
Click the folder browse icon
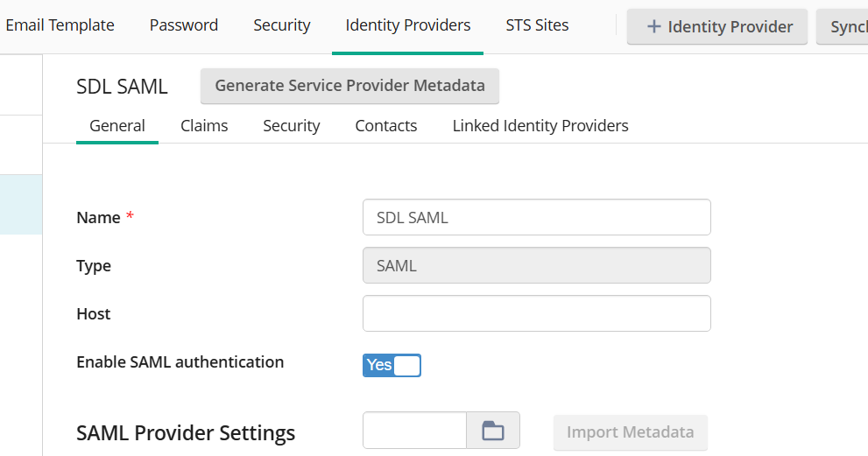pyautogui.click(x=493, y=431)
